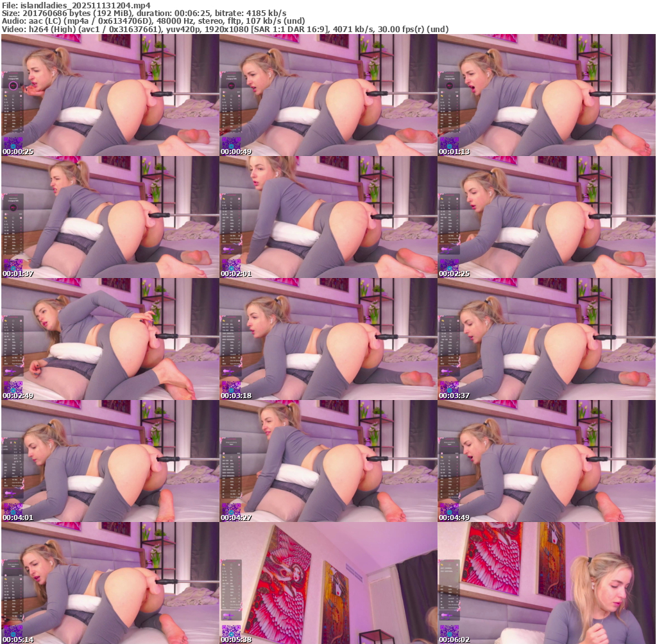Pick the frame stamped 00:02:49
The image size is (657, 644).
pos(110,339)
